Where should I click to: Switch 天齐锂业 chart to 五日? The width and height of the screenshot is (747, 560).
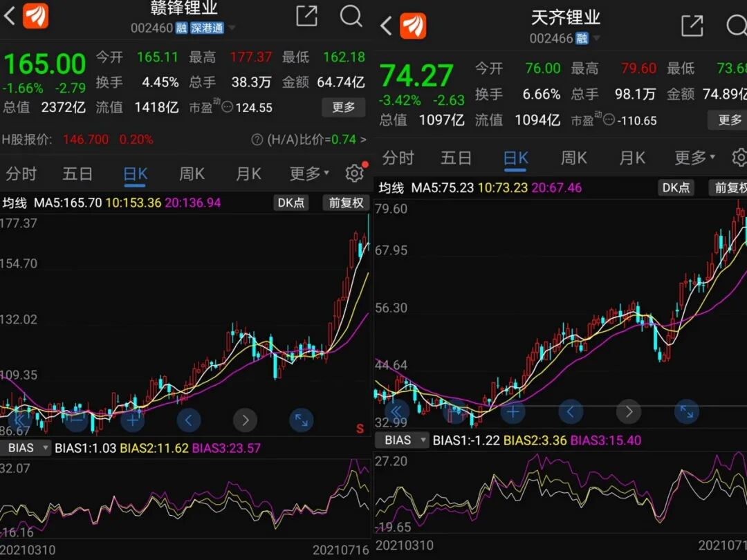[456, 158]
